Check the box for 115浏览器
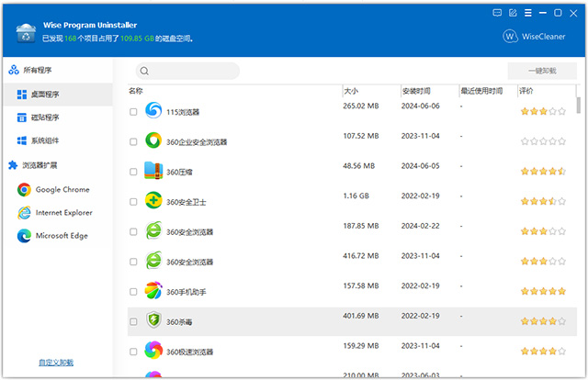 pos(133,112)
